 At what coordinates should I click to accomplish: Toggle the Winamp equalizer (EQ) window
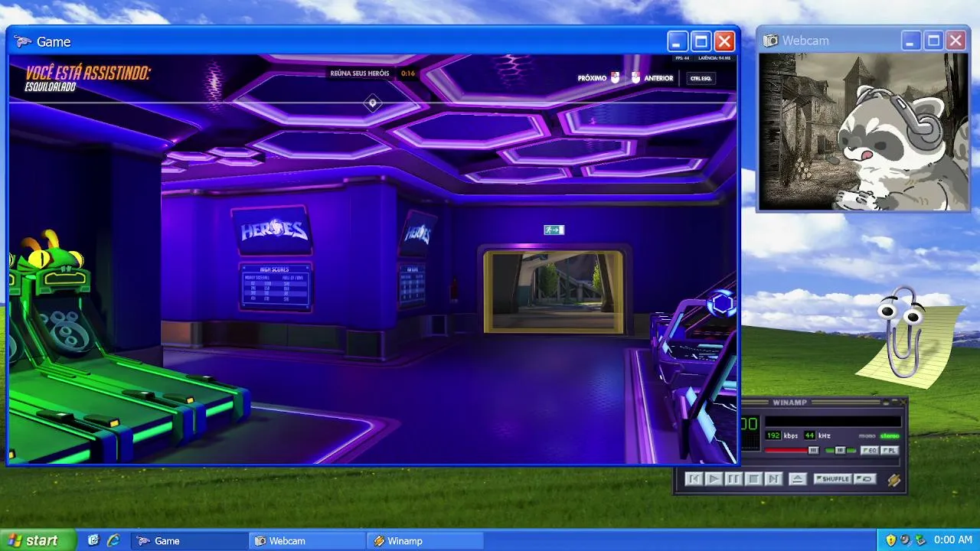click(x=869, y=451)
